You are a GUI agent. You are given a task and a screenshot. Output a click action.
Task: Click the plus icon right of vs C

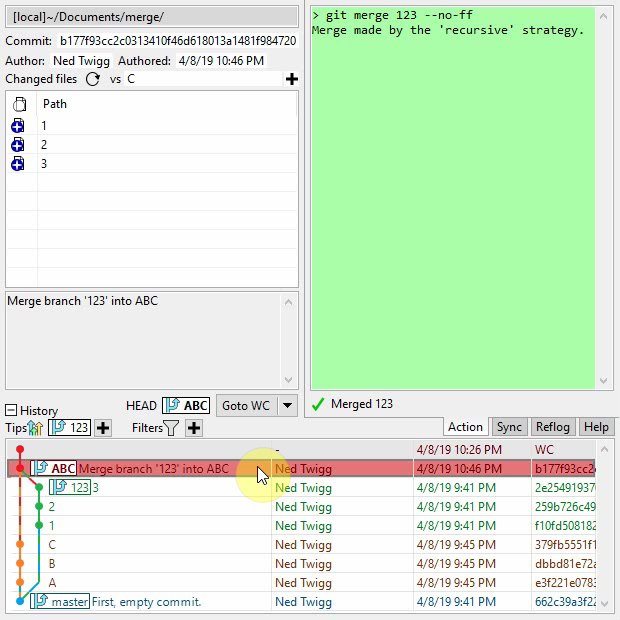click(291, 79)
